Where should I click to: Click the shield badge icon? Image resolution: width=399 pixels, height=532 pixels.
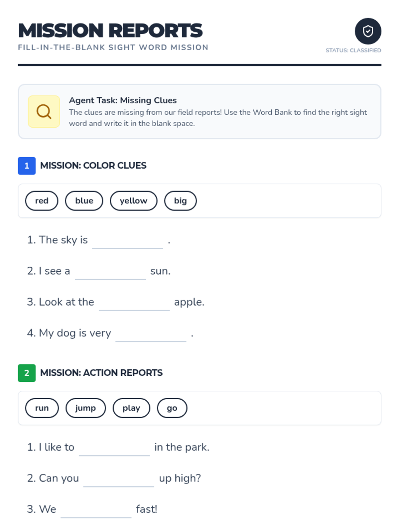point(368,31)
